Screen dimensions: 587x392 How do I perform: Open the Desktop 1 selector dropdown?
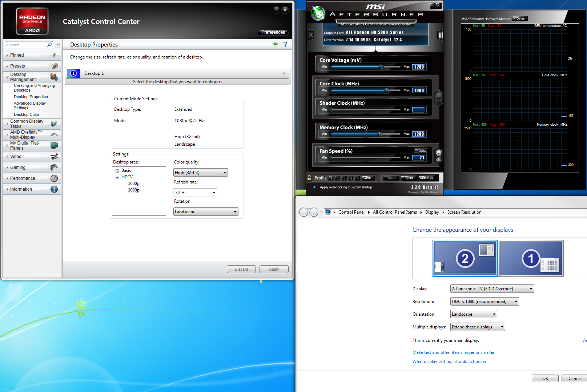178,73
